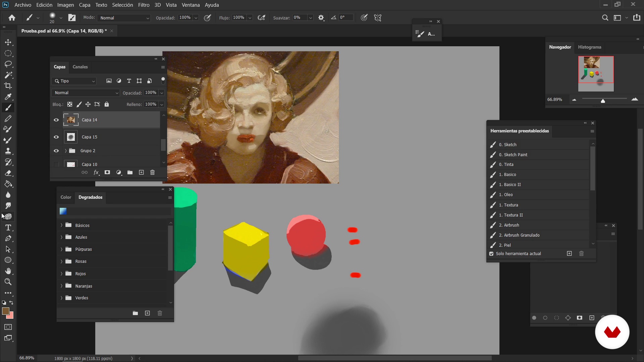
Task: Open the Ventana menu
Action: (x=191, y=5)
